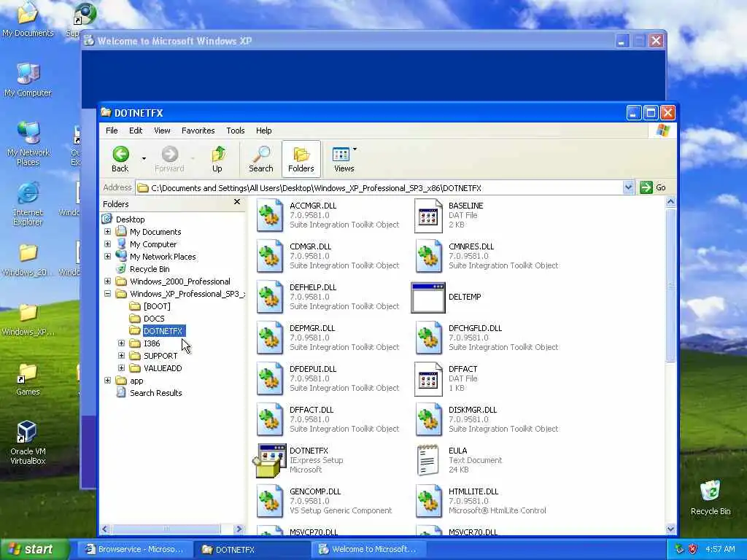Click the file list vertical scrollbar thumb

click(670, 286)
